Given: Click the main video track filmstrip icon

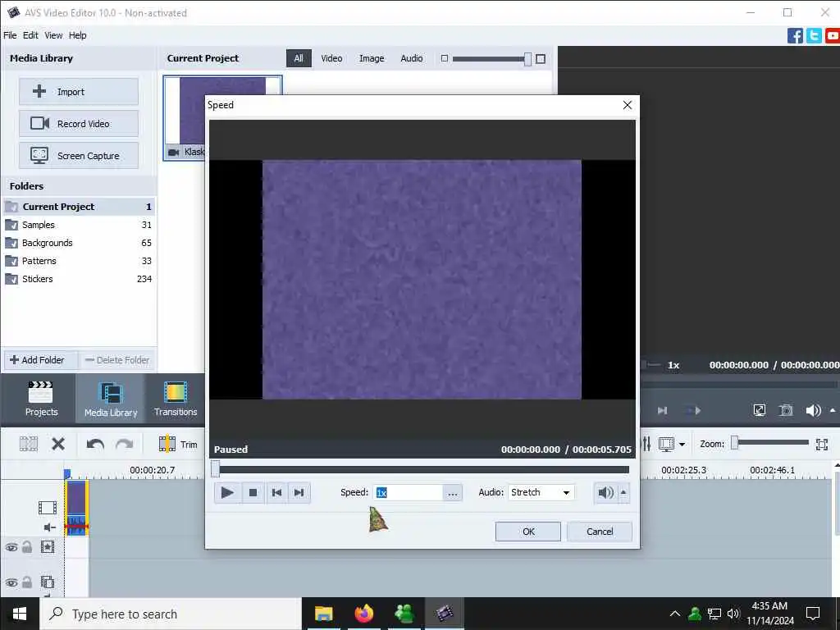Looking at the screenshot, I should pyautogui.click(x=48, y=507).
